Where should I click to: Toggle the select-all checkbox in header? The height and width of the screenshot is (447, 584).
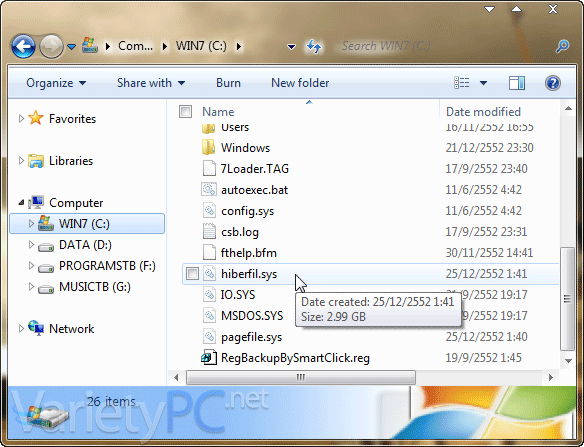(185, 111)
